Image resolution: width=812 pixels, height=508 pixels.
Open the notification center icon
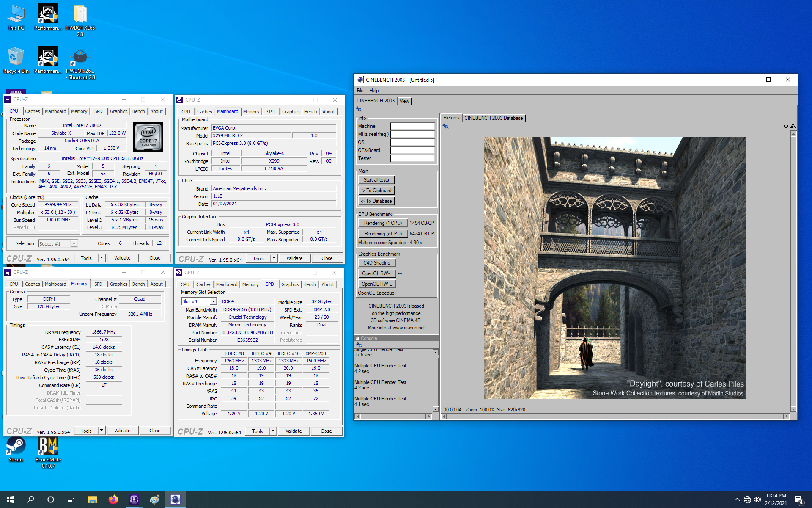798,500
